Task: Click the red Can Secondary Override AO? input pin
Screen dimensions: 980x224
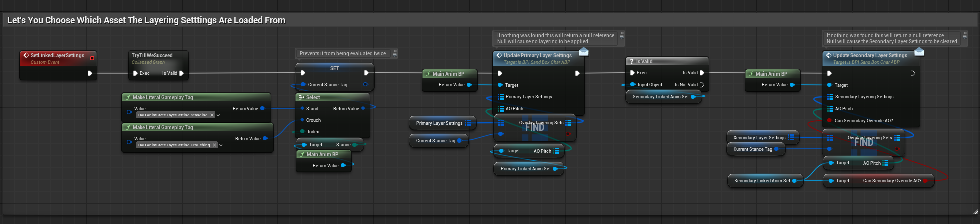Action: (829, 121)
